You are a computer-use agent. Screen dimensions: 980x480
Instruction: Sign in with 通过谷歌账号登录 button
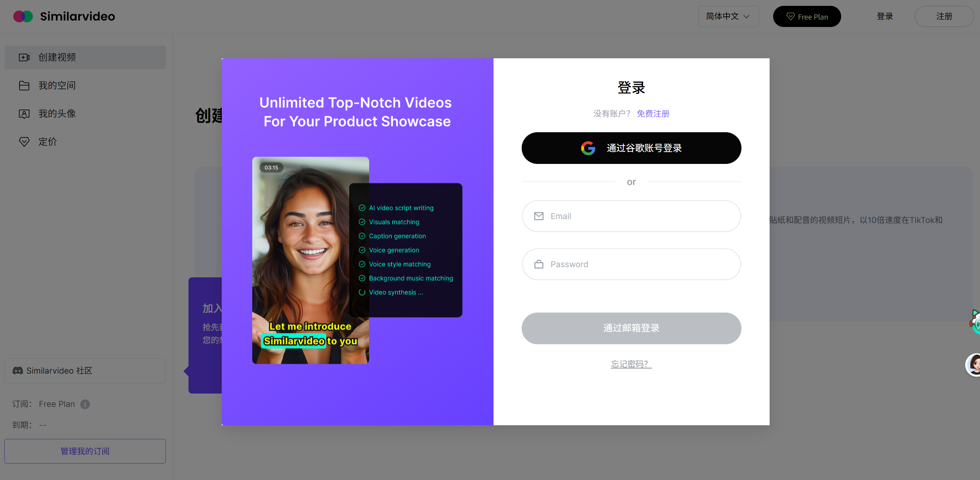[631, 148]
